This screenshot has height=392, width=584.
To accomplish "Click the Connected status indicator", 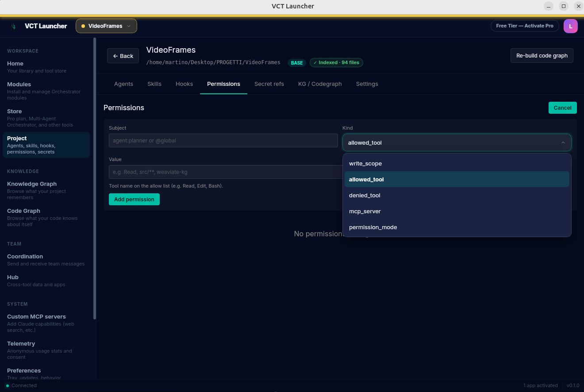I will 21,385.
